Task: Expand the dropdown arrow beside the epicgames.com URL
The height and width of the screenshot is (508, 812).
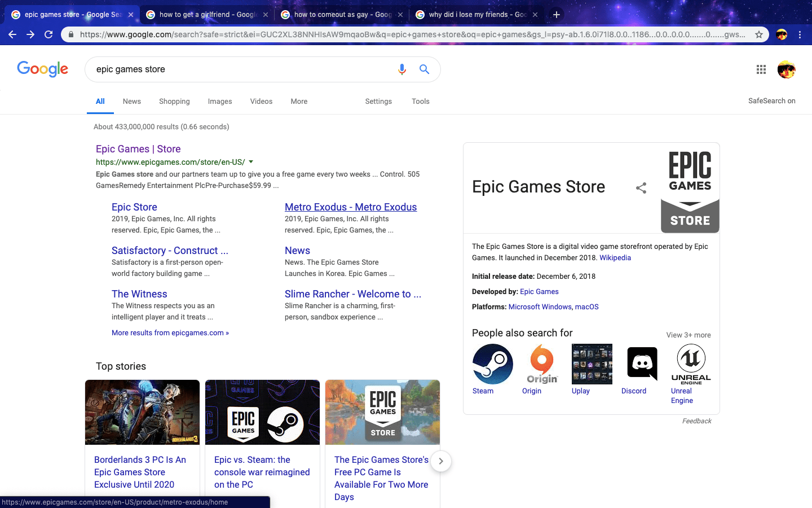Action: (x=251, y=162)
